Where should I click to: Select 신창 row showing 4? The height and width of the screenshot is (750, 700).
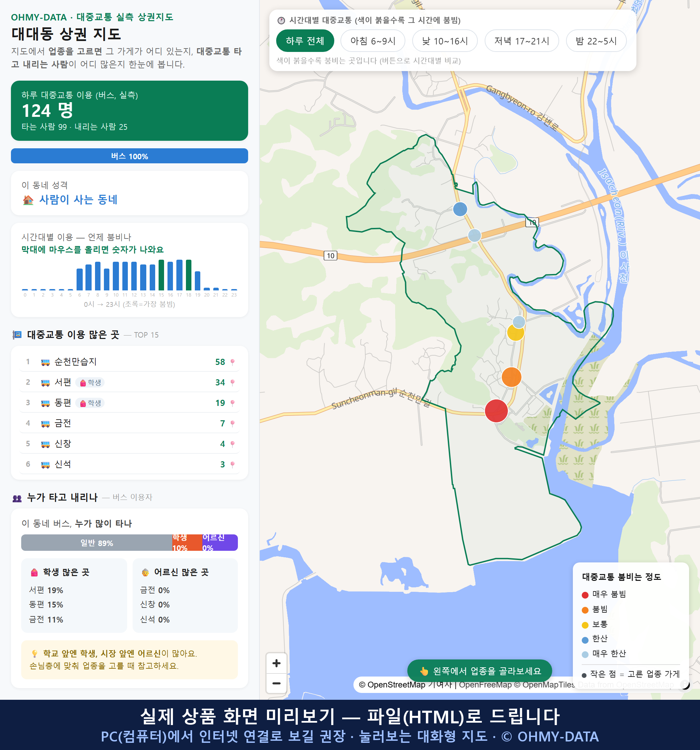(130, 444)
